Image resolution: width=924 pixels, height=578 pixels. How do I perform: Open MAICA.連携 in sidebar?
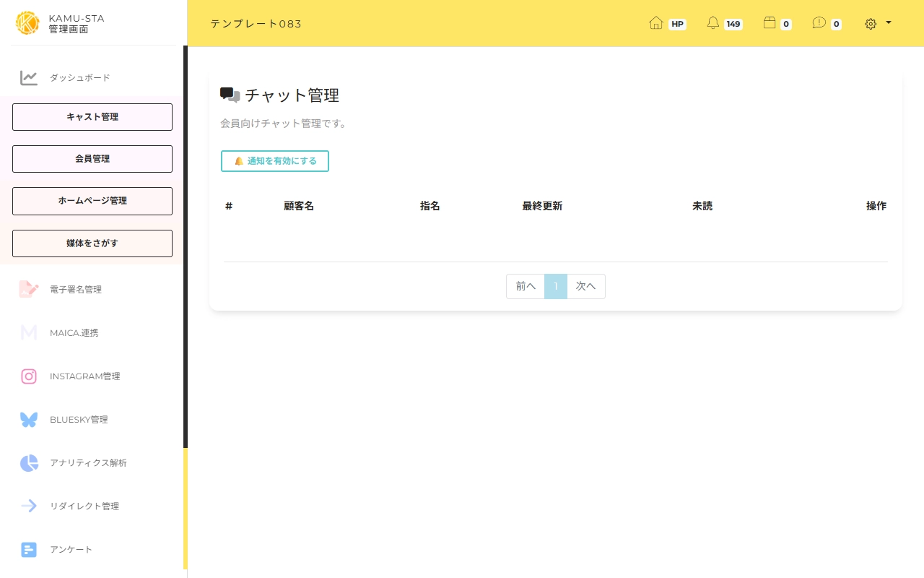(x=74, y=333)
